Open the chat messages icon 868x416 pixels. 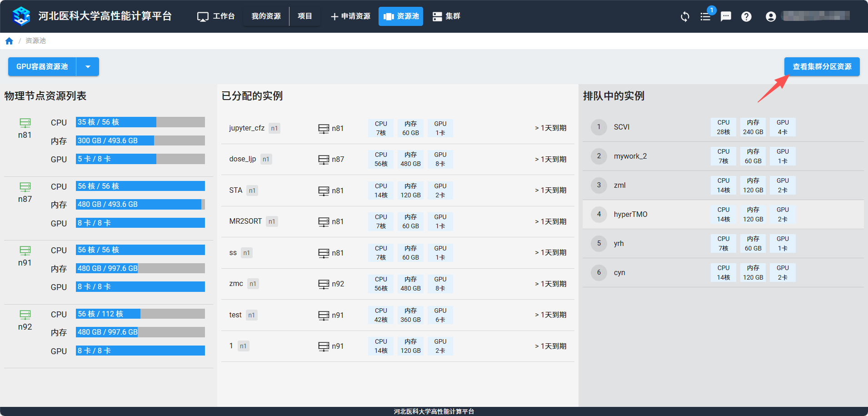[x=726, y=17]
